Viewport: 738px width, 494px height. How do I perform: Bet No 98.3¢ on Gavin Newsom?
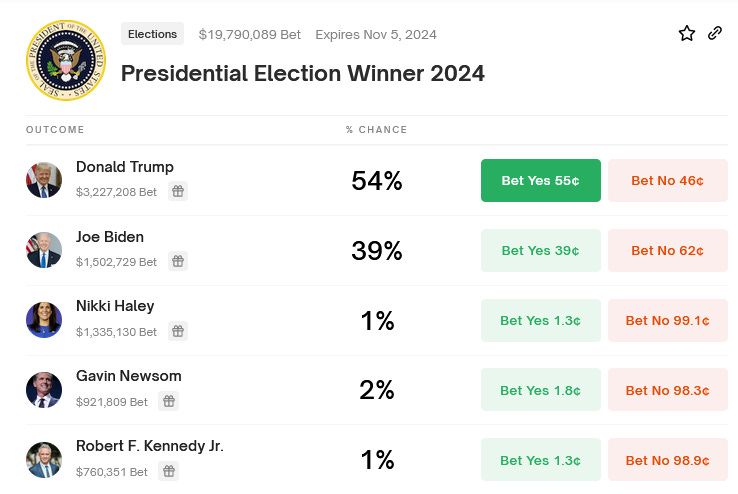click(x=668, y=390)
